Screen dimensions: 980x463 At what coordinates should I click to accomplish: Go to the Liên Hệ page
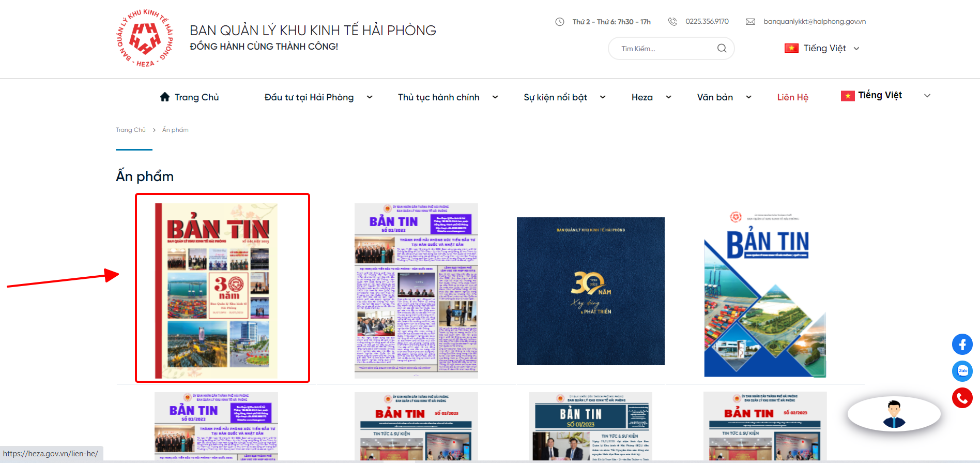pos(792,97)
